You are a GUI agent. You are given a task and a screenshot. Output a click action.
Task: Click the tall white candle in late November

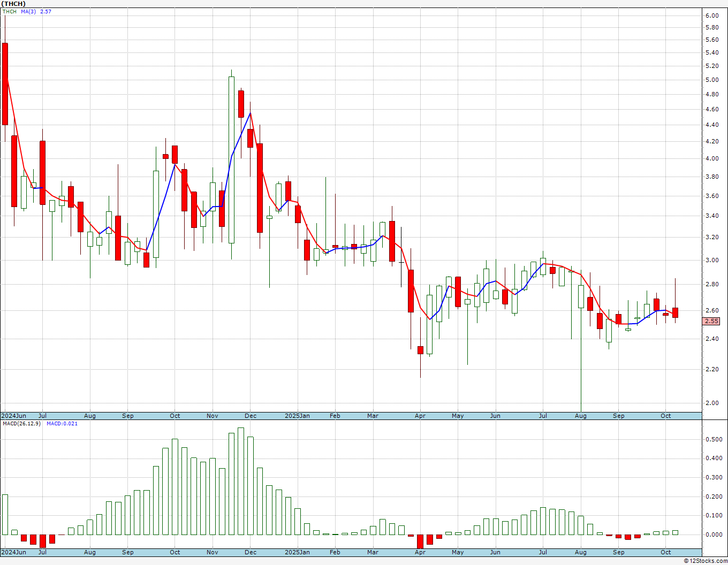[231, 159]
